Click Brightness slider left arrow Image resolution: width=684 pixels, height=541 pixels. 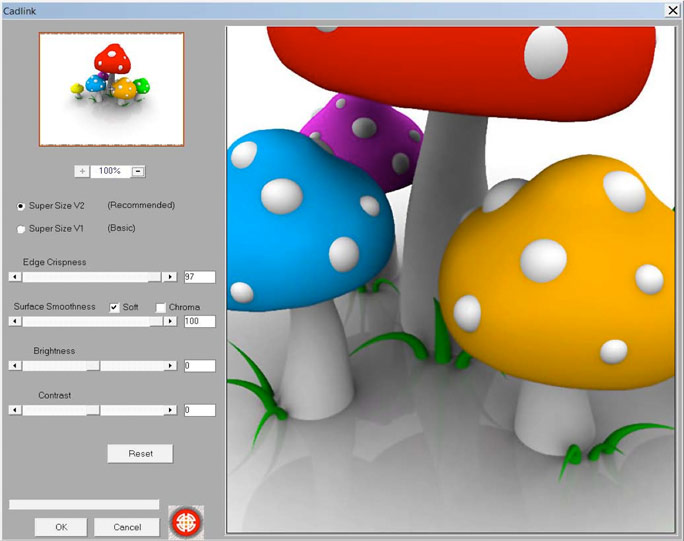(x=15, y=366)
